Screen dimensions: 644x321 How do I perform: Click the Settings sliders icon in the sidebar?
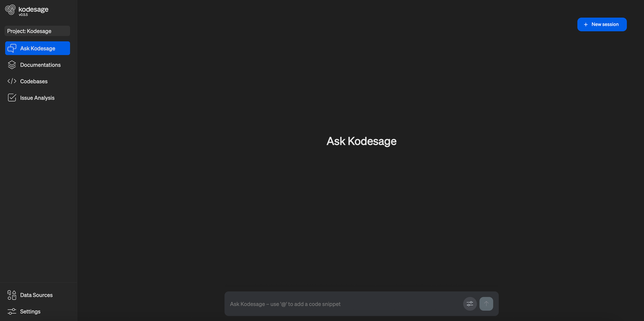point(11,311)
